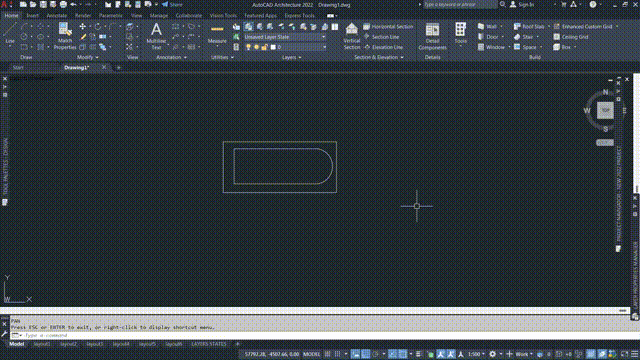The height and width of the screenshot is (360, 640).
Task: Expand the Annotation panel
Action: 171,58
